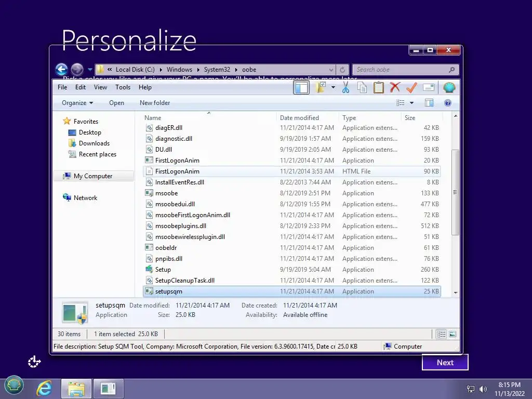
Task: Open the Help menu
Action: pos(145,87)
